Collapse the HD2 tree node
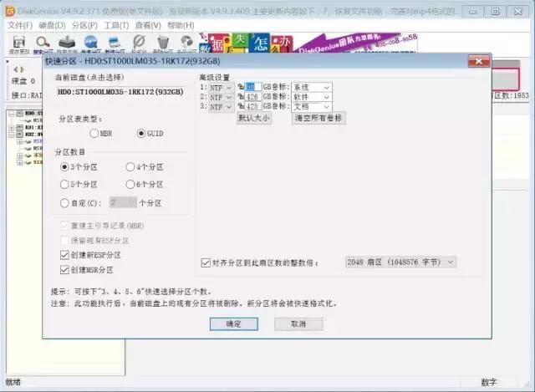 point(12,135)
